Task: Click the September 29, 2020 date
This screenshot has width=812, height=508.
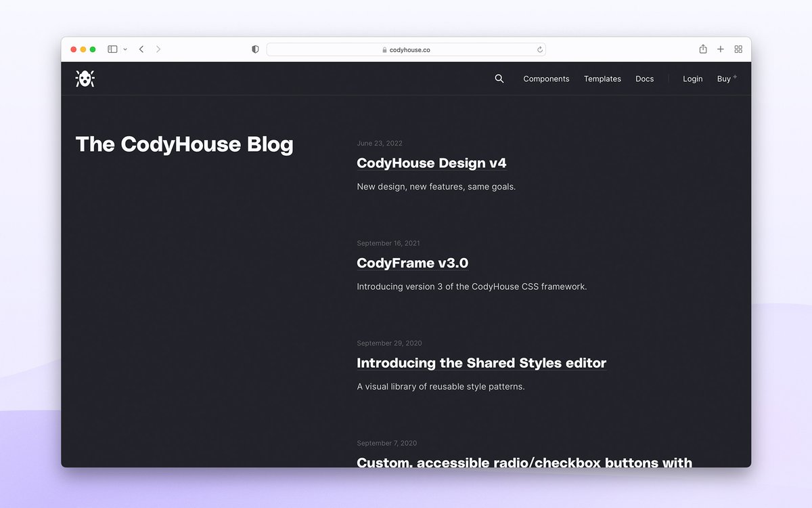Action: pos(389,343)
